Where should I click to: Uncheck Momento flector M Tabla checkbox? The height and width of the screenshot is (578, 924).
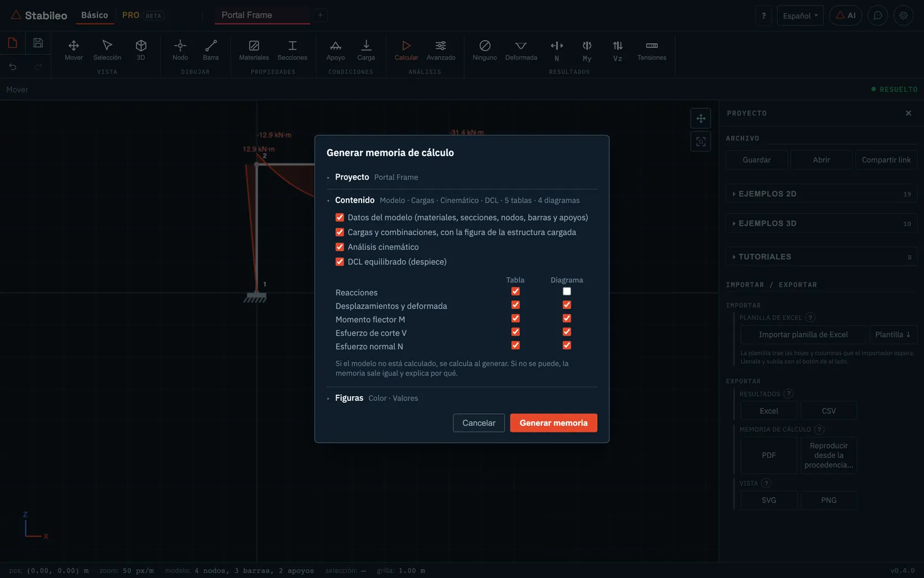pos(516,318)
